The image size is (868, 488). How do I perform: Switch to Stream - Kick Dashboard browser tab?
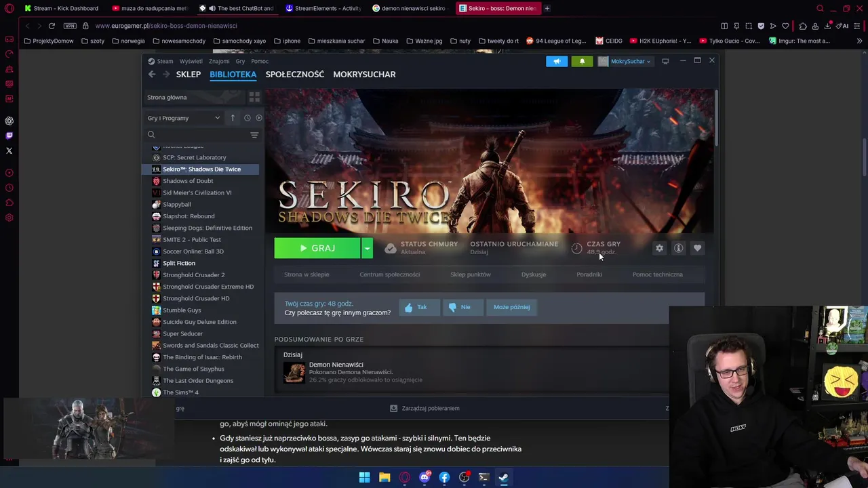coord(61,8)
